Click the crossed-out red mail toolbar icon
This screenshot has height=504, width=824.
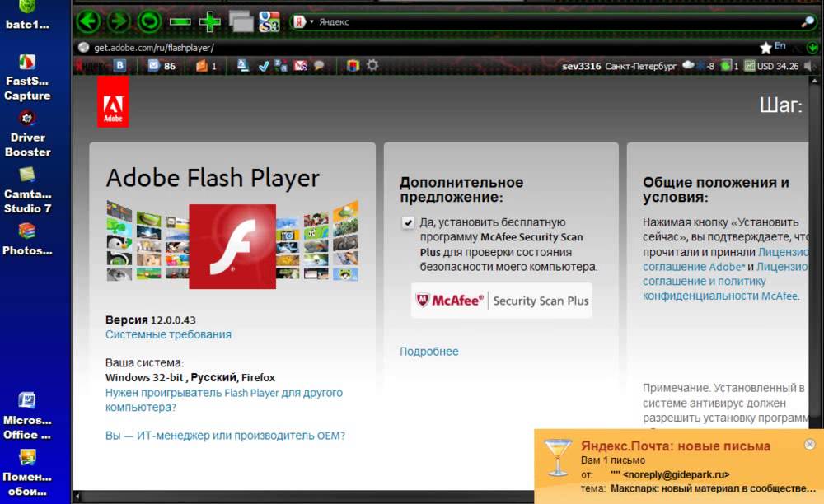coord(300,66)
